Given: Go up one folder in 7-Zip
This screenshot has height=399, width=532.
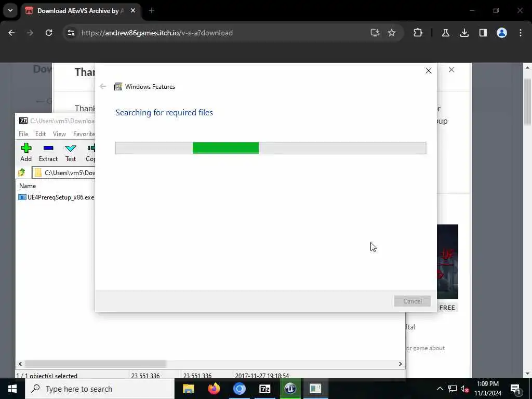Looking at the screenshot, I should [x=22, y=172].
